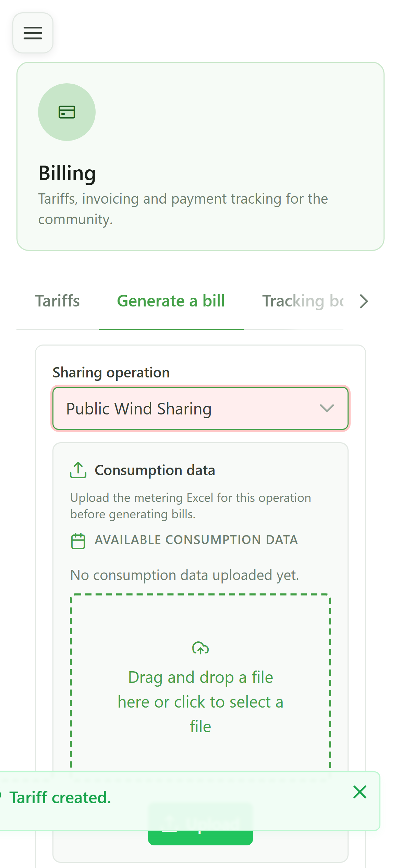The width and height of the screenshot is (401, 868).
Task: Open the hamburger navigation menu
Action: tap(33, 33)
